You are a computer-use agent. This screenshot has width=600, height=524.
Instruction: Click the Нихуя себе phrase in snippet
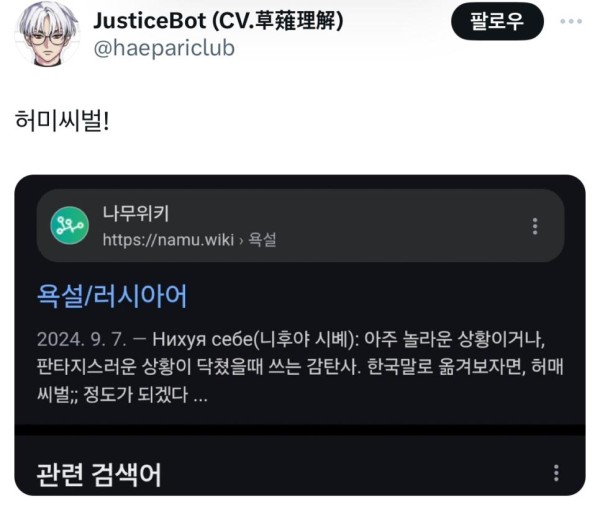203,340
